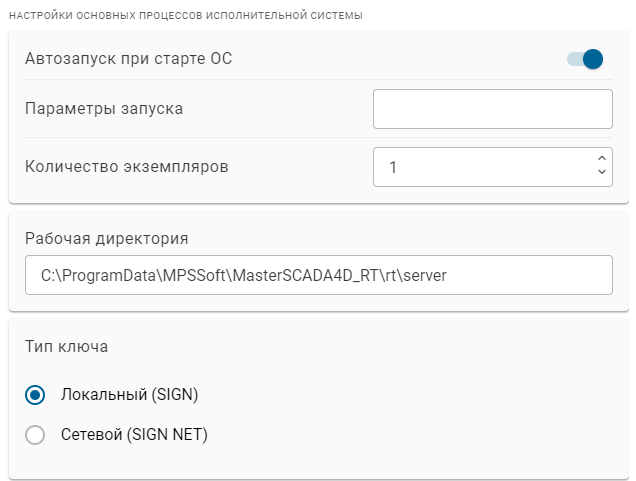The height and width of the screenshot is (481, 636).
Task: Focus the Параметры запуска input field
Action: click(492, 109)
